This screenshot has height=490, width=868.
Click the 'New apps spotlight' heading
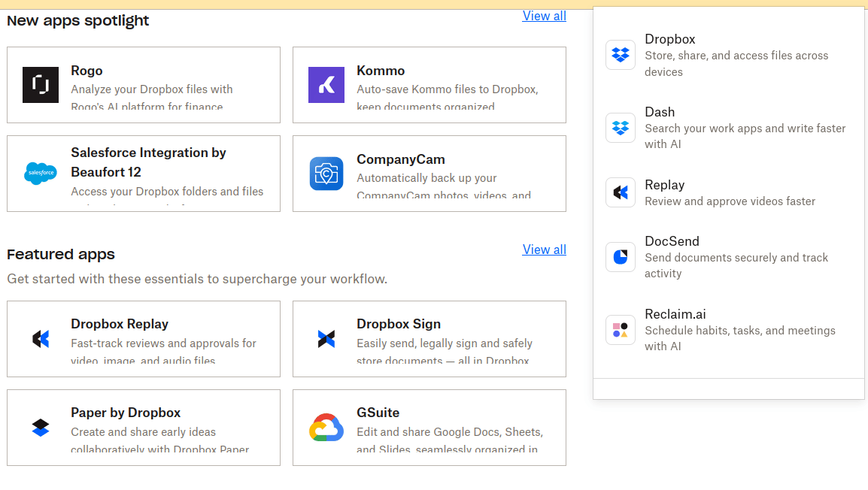[78, 21]
